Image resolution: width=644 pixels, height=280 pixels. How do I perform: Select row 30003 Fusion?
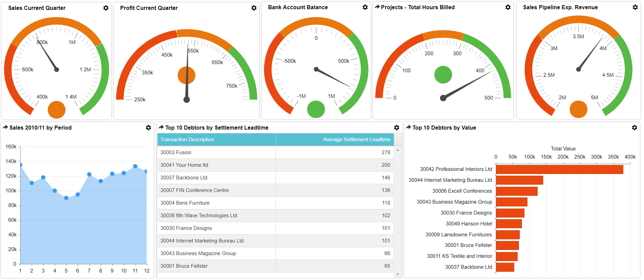275,152
